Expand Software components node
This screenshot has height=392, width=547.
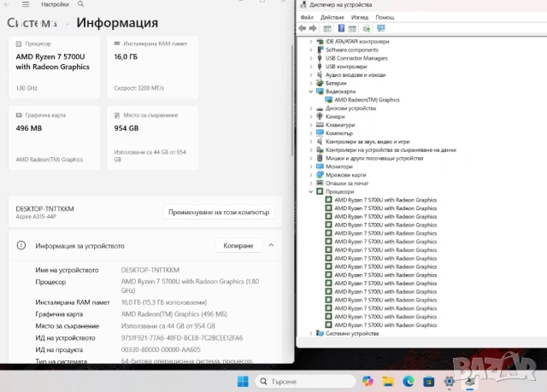tap(311, 50)
